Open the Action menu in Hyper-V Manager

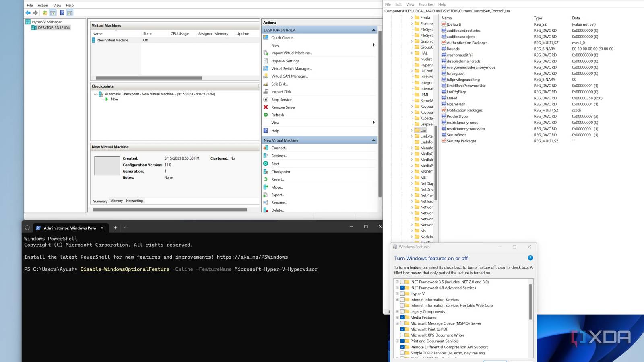click(43, 5)
